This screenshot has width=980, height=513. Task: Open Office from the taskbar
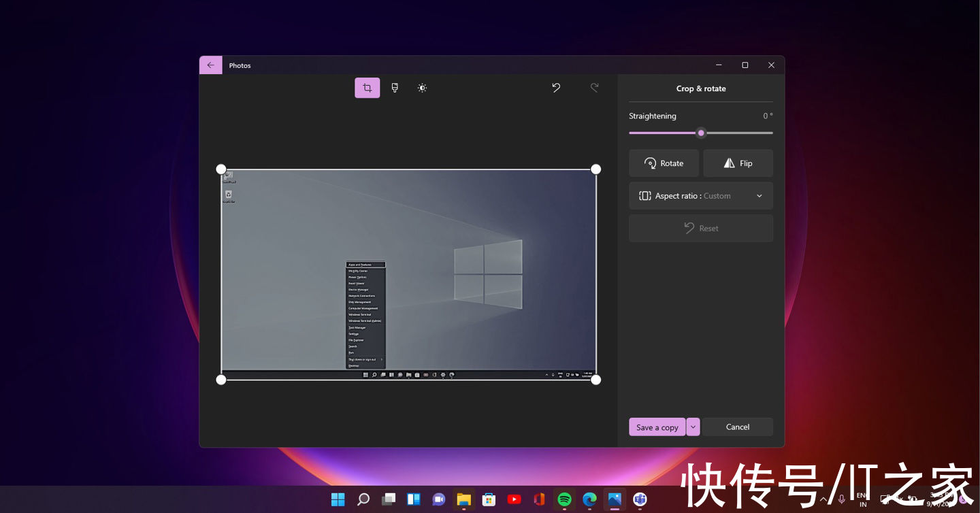(539, 500)
